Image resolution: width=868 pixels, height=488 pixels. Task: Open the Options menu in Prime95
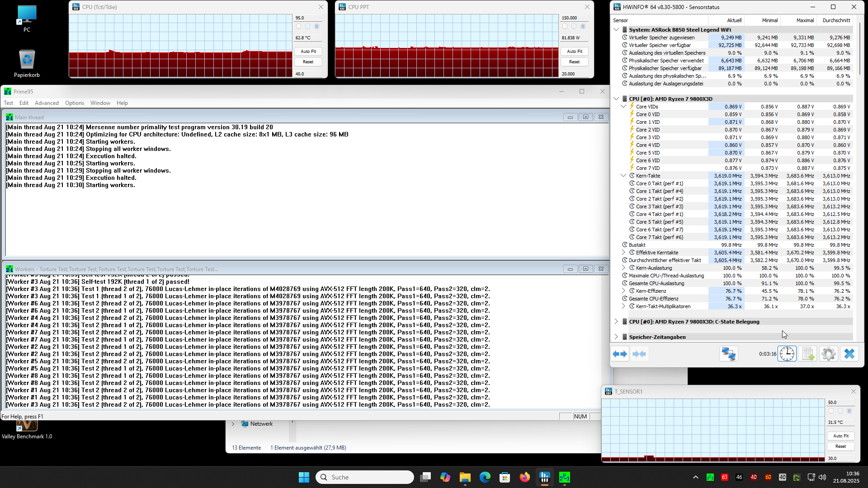pos(74,103)
